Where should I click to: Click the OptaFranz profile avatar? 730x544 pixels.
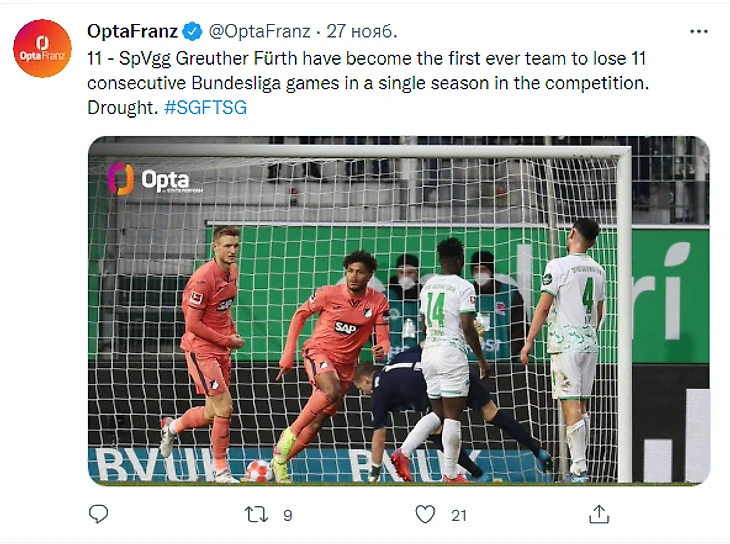coord(42,48)
